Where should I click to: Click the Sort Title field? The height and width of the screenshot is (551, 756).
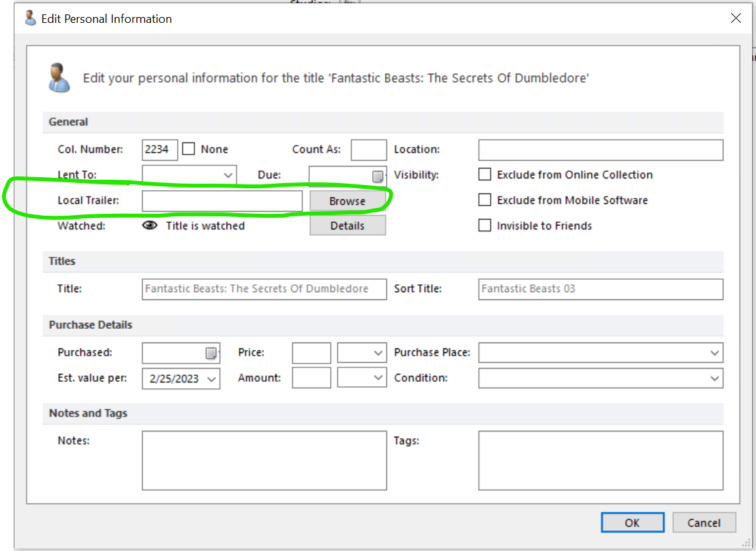point(601,290)
